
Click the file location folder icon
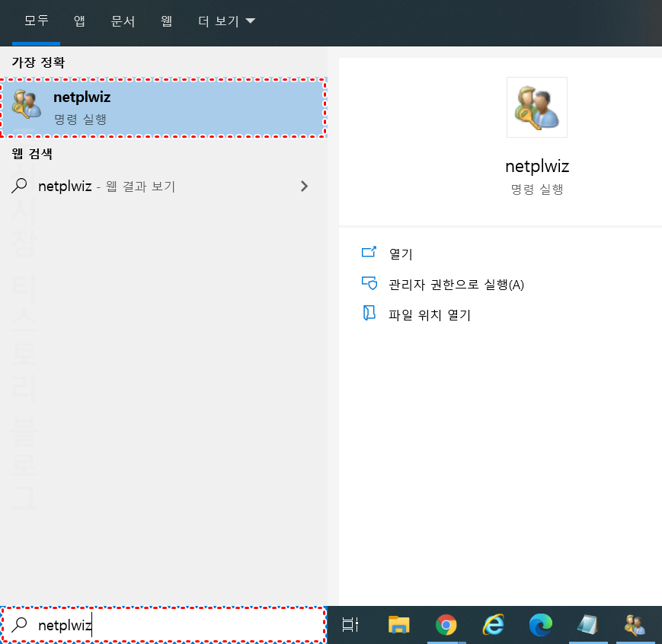tap(369, 313)
